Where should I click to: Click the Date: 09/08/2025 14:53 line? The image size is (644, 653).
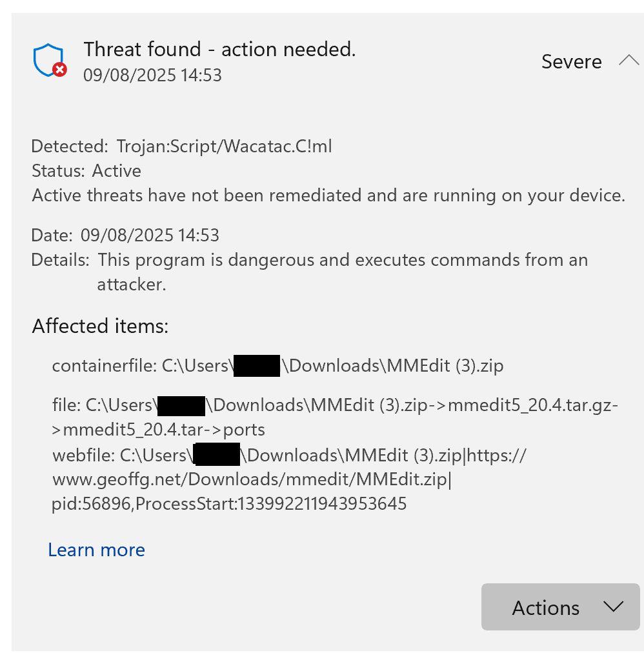[x=125, y=235]
